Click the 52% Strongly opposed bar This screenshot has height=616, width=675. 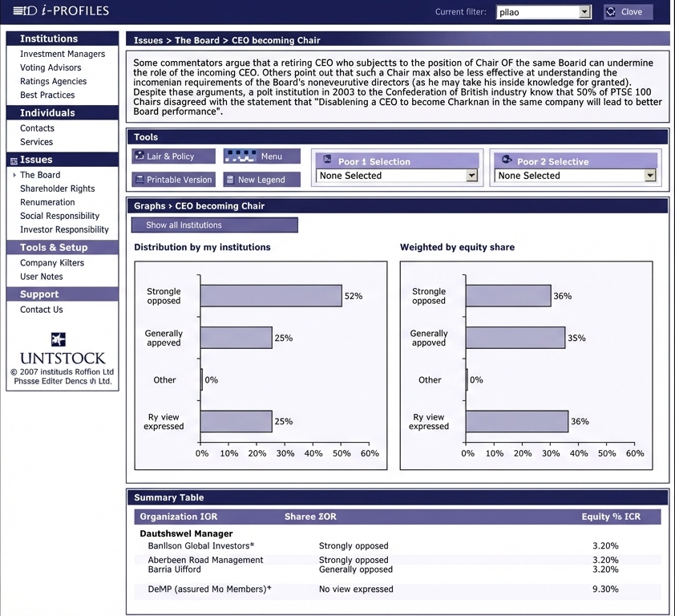point(271,296)
